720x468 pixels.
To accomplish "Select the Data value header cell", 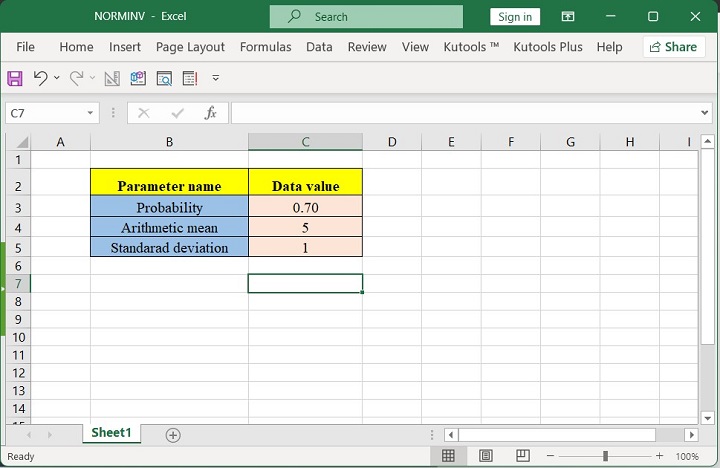I will (305, 182).
